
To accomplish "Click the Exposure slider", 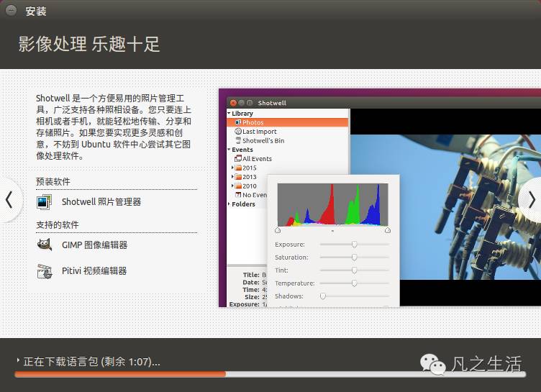I will (x=355, y=245).
